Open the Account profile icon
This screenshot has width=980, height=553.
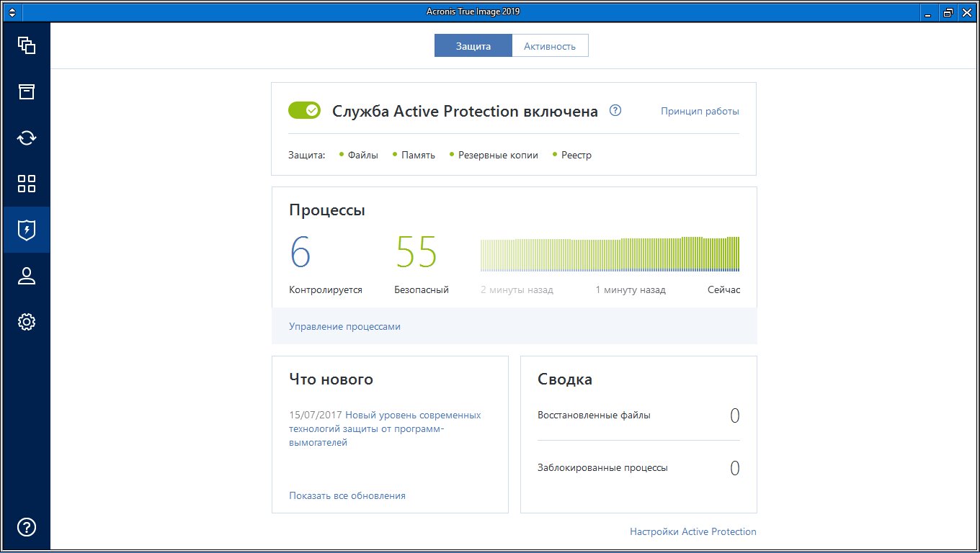coord(27,276)
